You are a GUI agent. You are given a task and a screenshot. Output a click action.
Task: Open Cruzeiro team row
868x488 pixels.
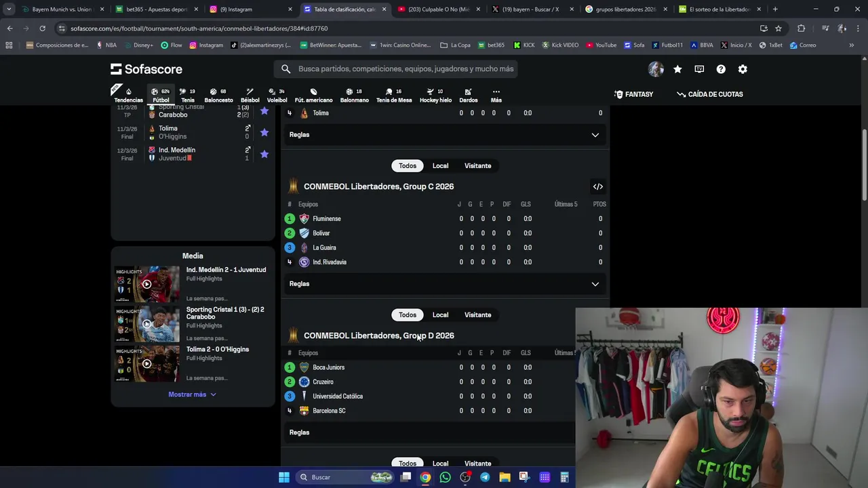tap(429, 382)
